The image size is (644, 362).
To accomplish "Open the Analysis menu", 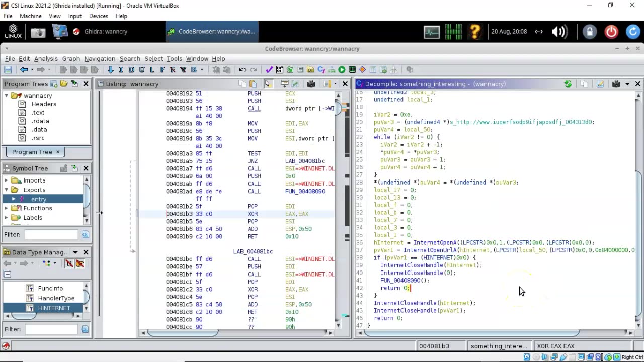I will point(46,59).
